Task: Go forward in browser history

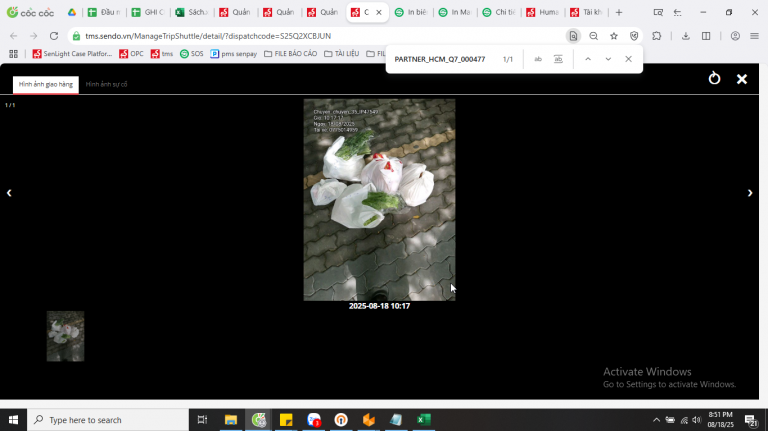Action: (x=33, y=36)
